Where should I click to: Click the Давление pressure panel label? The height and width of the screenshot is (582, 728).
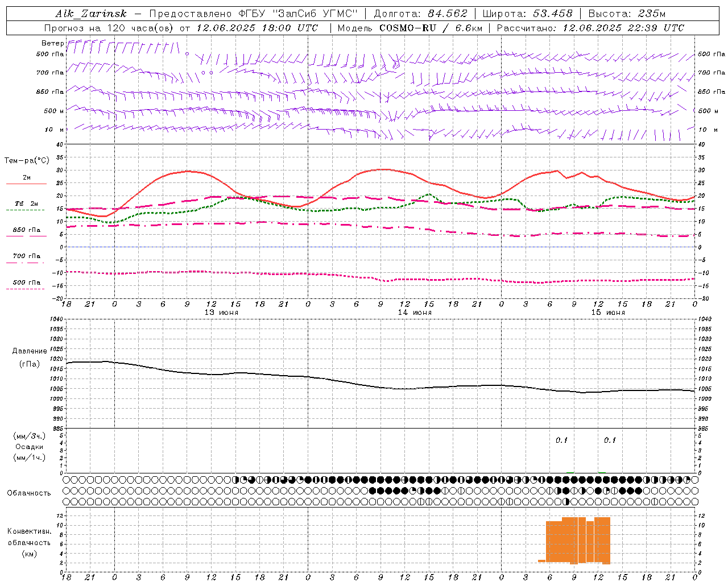point(30,351)
